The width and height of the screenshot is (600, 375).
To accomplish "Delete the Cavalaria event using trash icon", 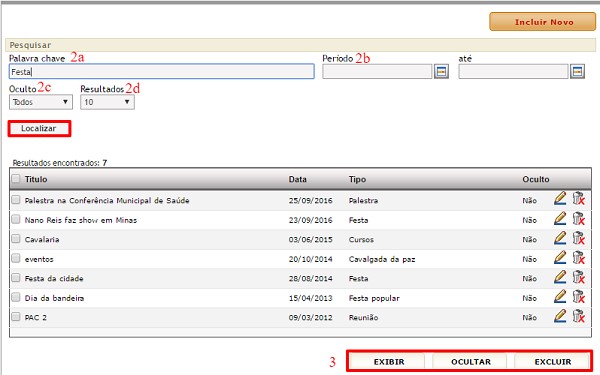I will (579, 238).
